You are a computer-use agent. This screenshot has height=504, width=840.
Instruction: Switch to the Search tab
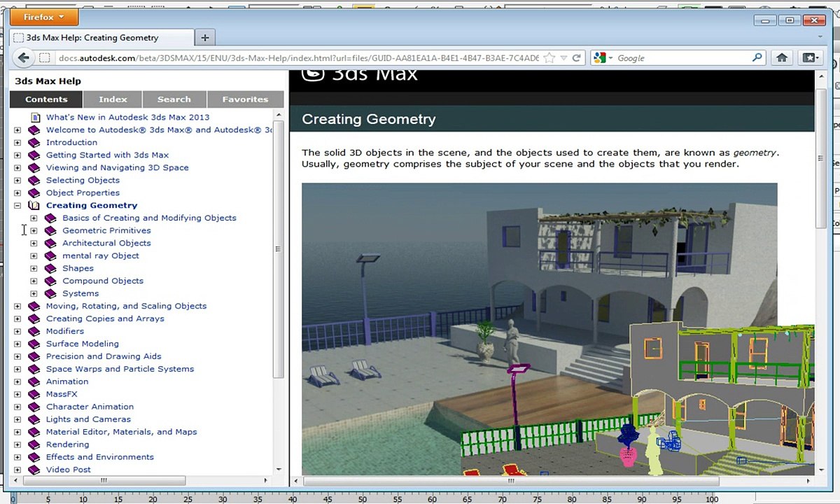click(x=174, y=99)
